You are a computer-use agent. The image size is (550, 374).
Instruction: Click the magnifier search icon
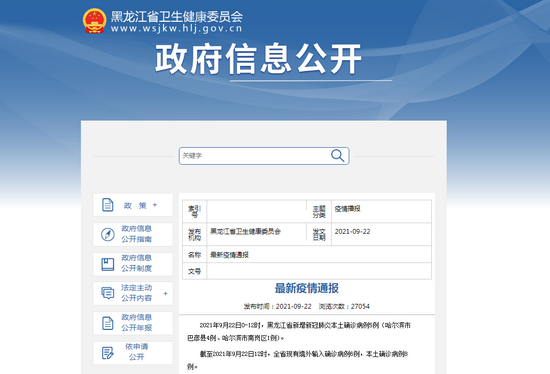click(337, 155)
